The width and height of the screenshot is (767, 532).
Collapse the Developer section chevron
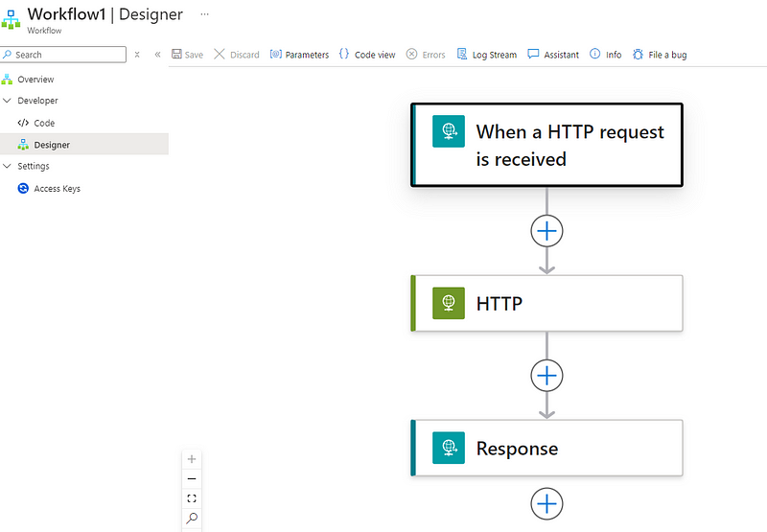point(7,101)
